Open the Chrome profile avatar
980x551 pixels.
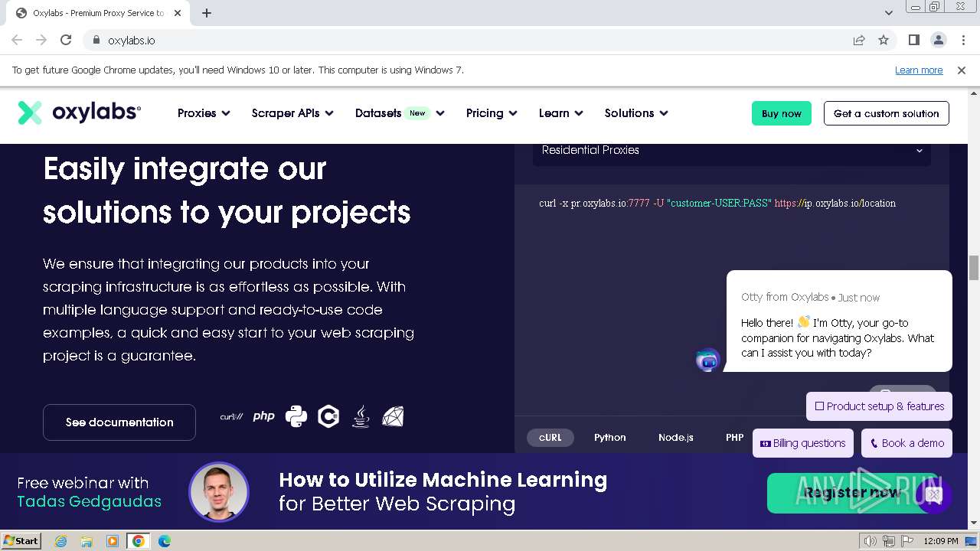[938, 40]
